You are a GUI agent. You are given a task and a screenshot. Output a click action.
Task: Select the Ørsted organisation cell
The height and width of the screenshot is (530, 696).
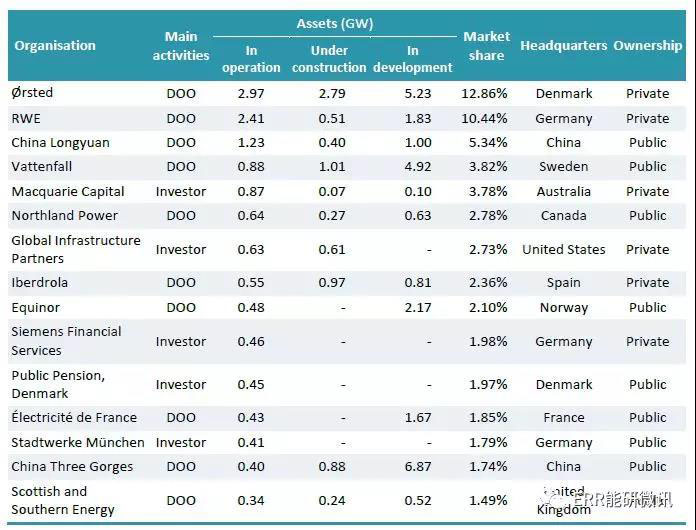point(32,93)
